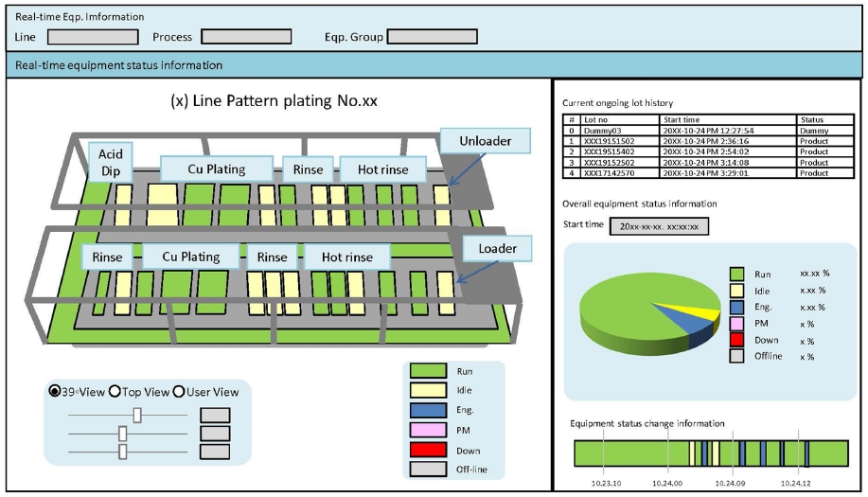This screenshot has width=868, height=497.
Task: Click the Loader label in the lower row
Action: tap(497, 249)
